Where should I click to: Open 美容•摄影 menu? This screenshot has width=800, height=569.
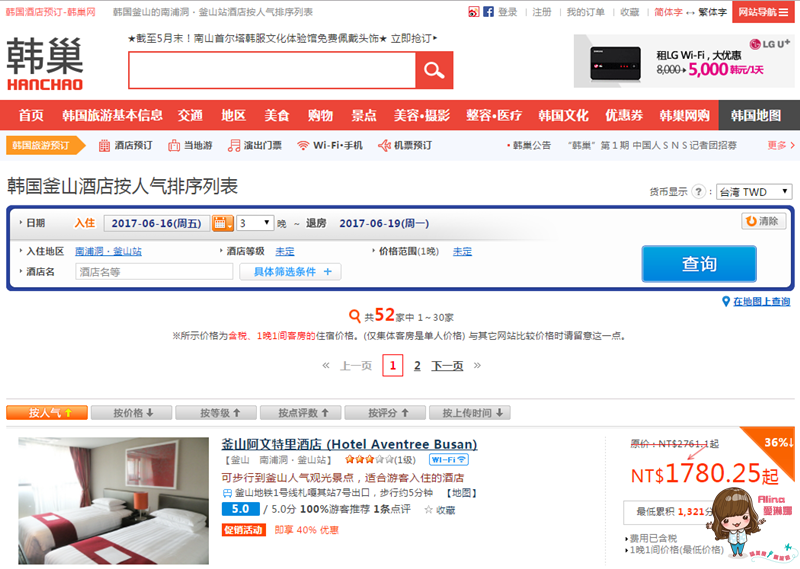tap(422, 115)
